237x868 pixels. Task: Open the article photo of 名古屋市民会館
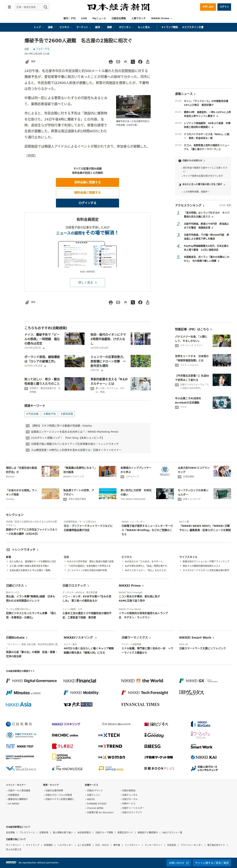133,106
